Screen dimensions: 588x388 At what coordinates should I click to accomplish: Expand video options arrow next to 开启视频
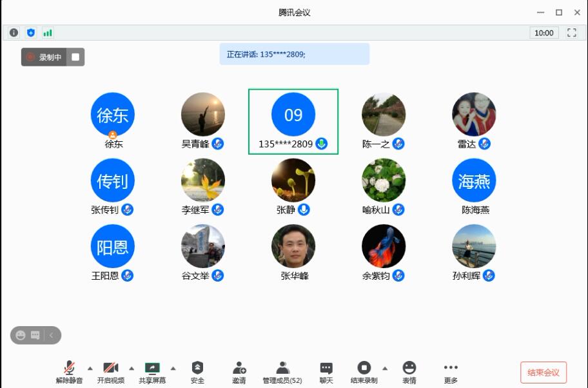(x=132, y=369)
